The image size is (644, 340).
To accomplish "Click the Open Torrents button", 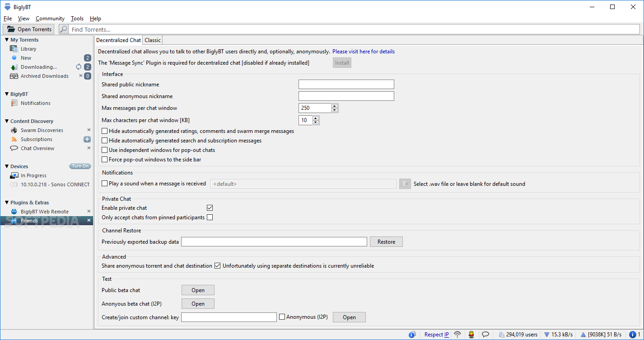I will (x=28, y=29).
